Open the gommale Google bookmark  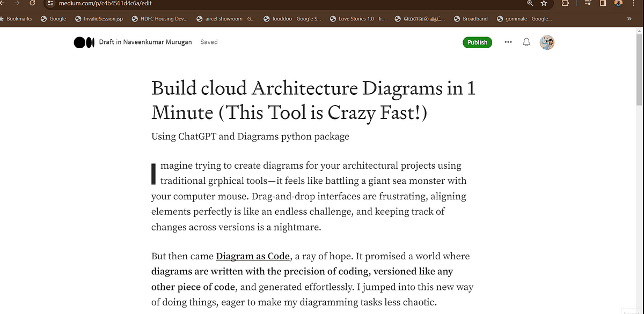tap(524, 19)
